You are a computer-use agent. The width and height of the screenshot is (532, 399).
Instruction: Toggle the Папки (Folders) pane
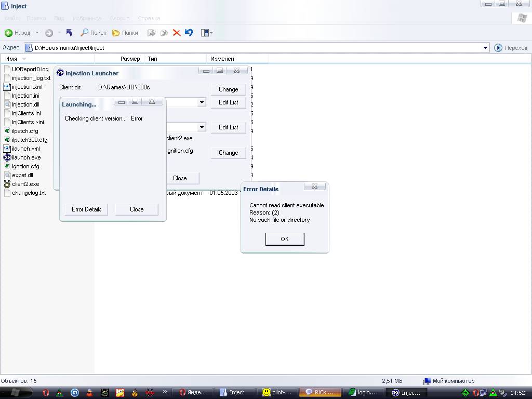point(125,33)
